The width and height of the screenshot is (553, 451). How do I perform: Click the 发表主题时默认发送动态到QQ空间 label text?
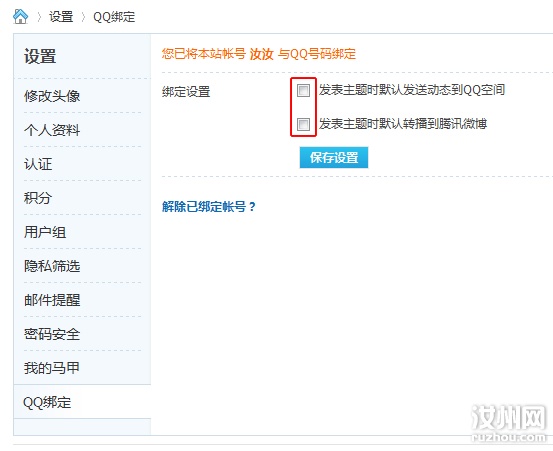[x=412, y=90]
